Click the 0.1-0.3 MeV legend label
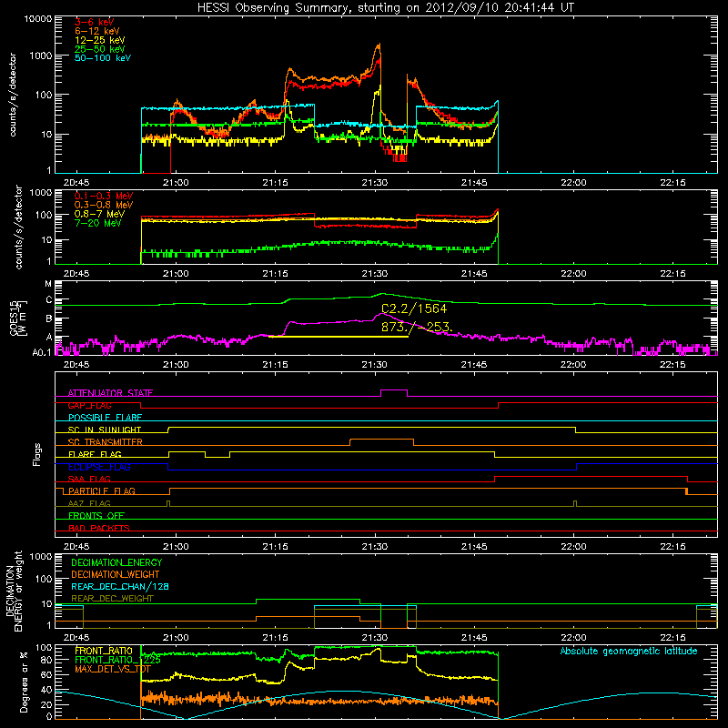728x728 pixels. click(x=104, y=196)
